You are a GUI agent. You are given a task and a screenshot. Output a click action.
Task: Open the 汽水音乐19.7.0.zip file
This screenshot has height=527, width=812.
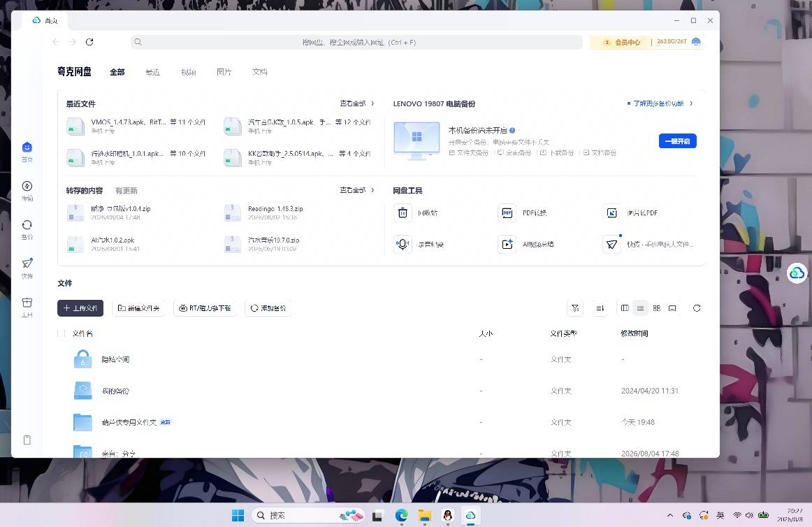pyautogui.click(x=262, y=244)
